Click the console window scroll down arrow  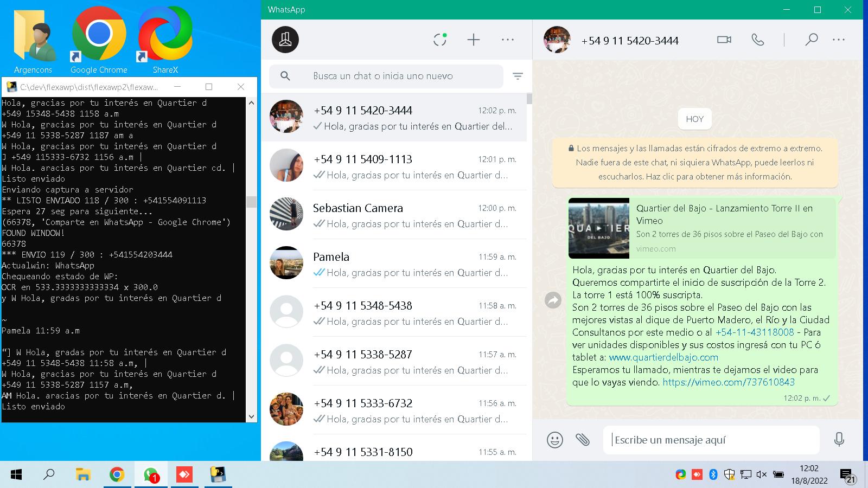(251, 417)
